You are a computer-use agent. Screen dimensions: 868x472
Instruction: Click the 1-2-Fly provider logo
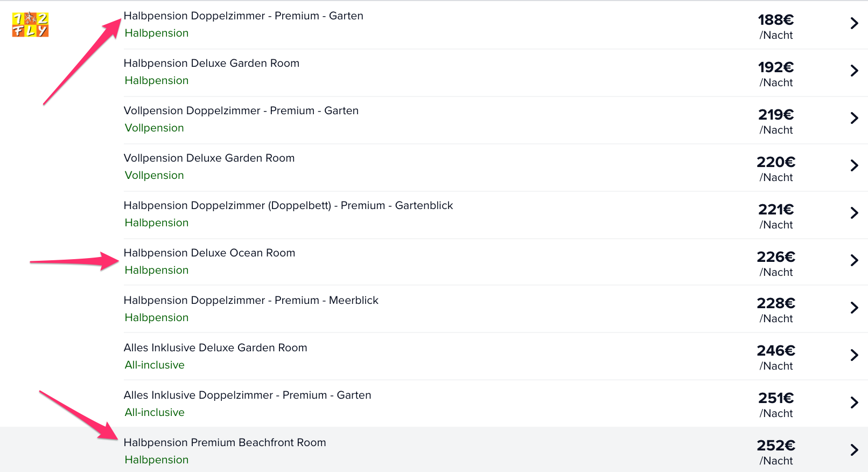(30, 25)
